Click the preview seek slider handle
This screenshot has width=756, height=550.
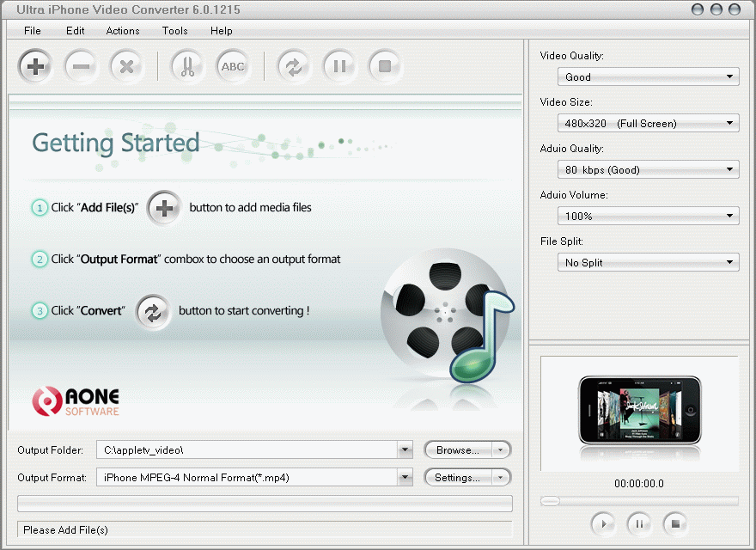tap(550, 501)
